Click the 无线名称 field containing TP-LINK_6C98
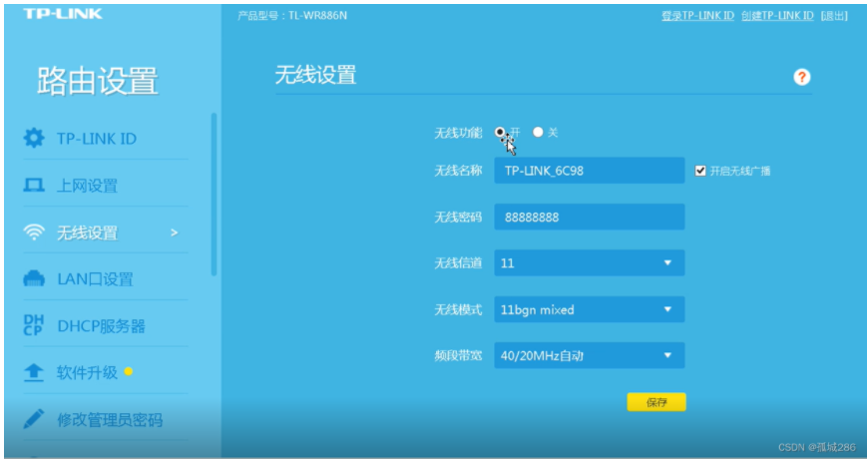Image resolution: width=868 pixels, height=461 pixels. (x=589, y=171)
